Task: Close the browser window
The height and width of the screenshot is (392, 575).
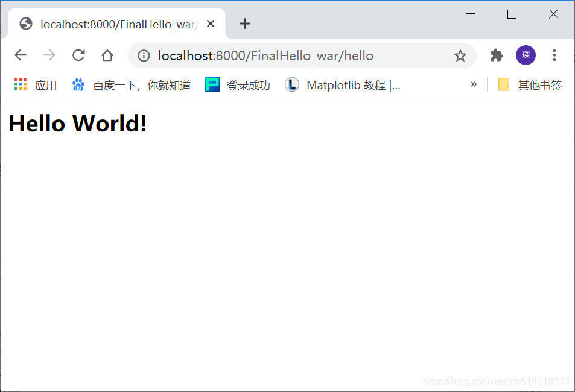Action: 553,14
